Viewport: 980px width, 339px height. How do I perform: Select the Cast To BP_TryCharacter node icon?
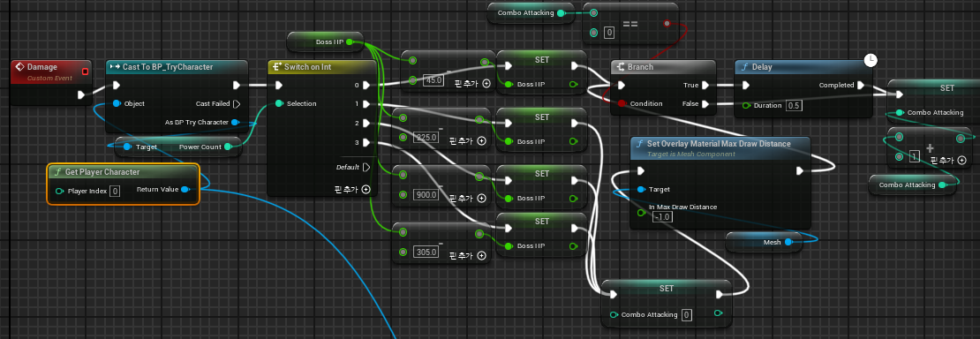tap(115, 67)
